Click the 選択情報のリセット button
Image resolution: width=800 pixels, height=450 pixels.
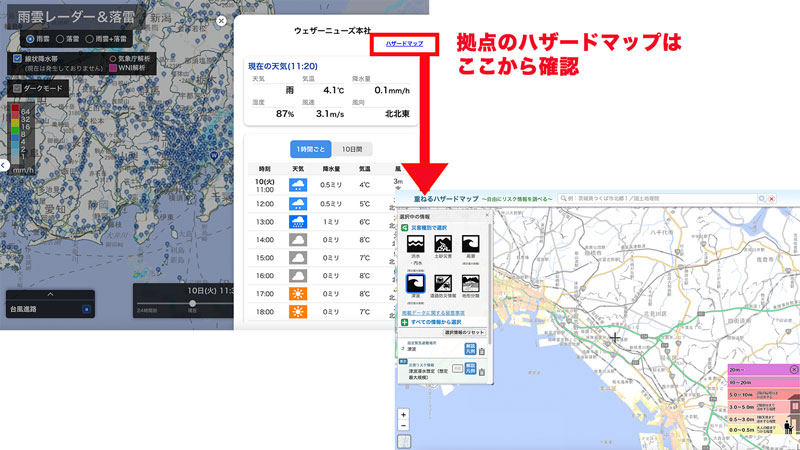coord(464,332)
